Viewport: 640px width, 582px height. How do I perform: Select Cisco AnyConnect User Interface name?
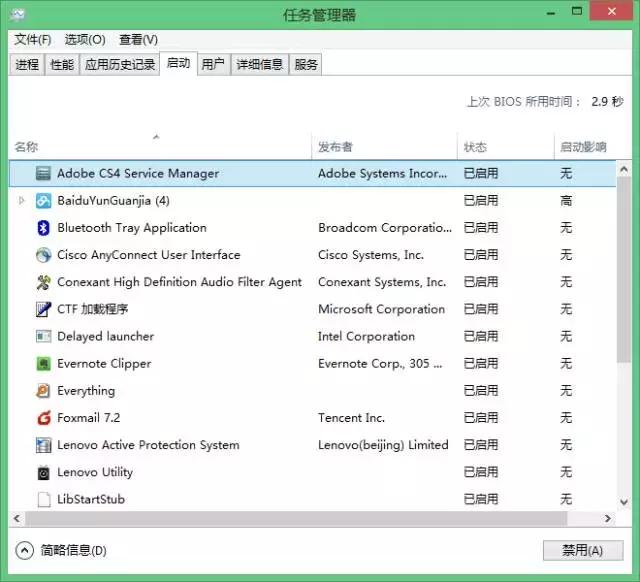(149, 255)
